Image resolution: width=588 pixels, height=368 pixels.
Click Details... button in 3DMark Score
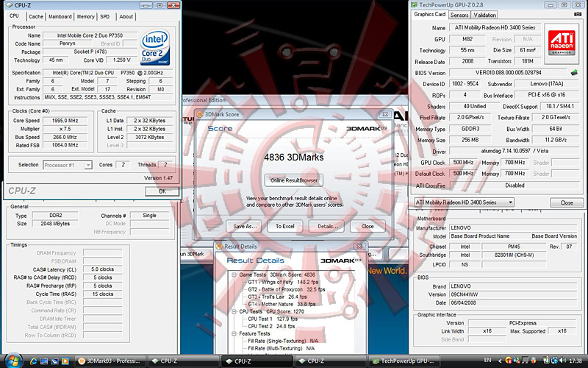click(x=327, y=226)
